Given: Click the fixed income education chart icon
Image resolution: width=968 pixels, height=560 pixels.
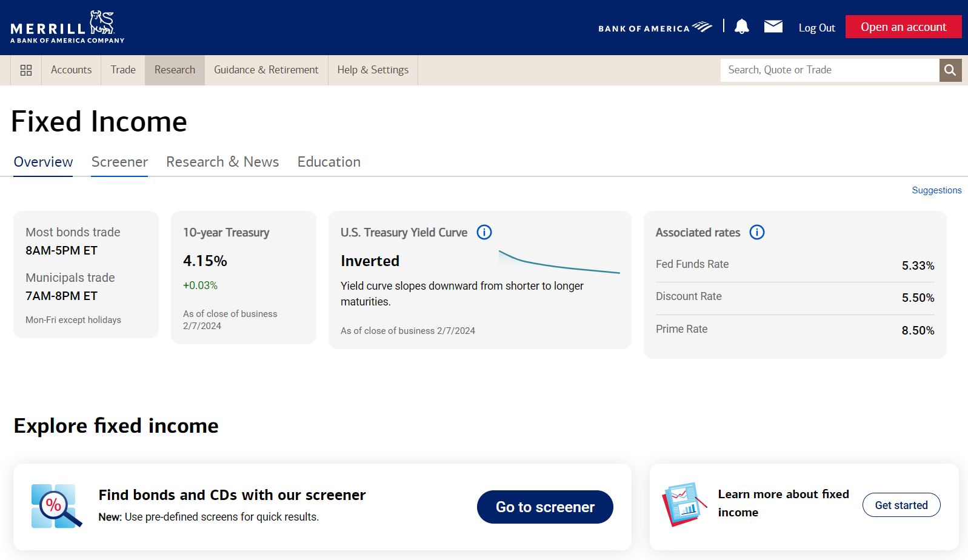Looking at the screenshot, I should click(684, 504).
